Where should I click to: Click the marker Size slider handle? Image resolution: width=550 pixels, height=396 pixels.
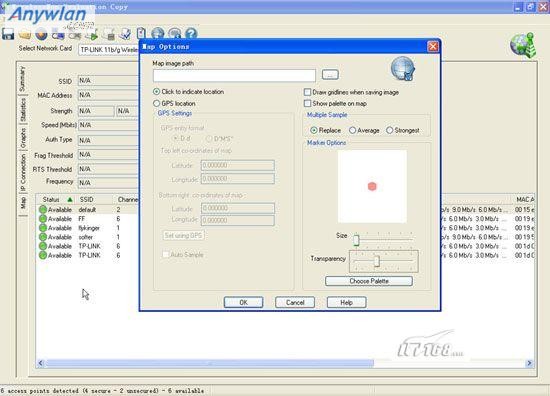click(356, 240)
